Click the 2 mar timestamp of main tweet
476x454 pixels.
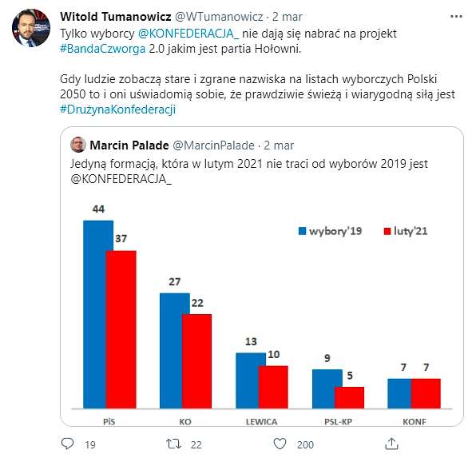click(x=288, y=17)
